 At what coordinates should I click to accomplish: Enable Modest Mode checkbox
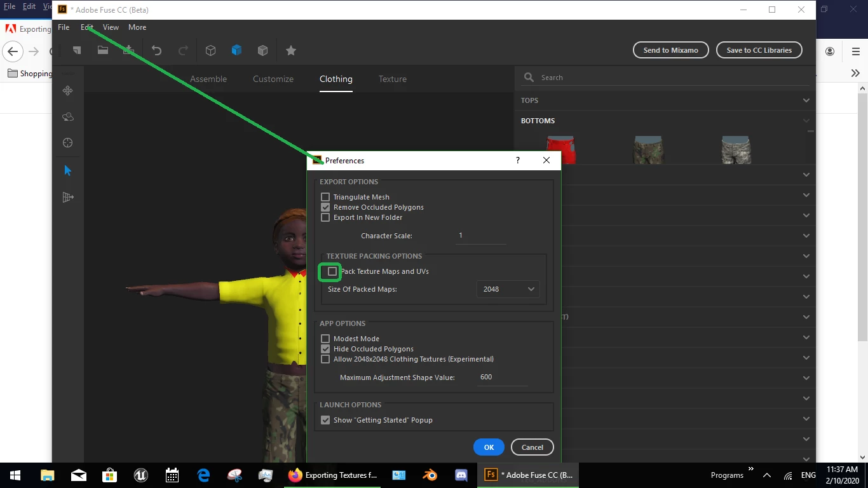click(x=325, y=339)
